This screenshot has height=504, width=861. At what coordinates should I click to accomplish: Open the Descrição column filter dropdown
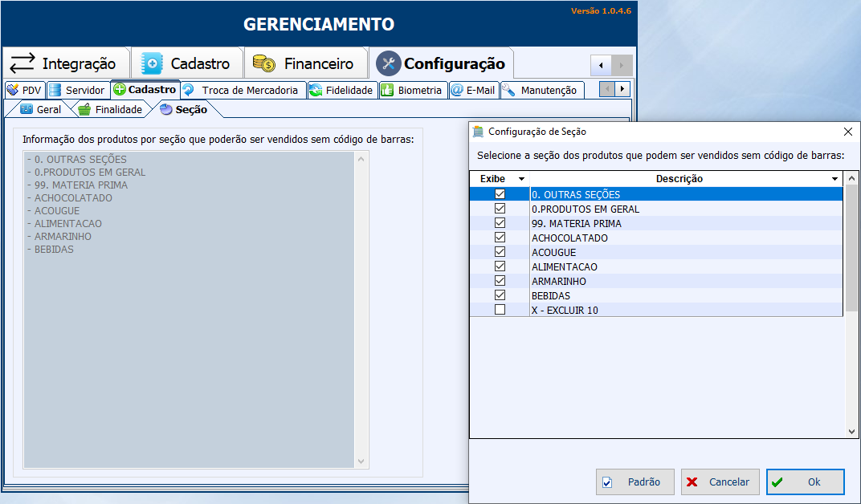point(835,179)
